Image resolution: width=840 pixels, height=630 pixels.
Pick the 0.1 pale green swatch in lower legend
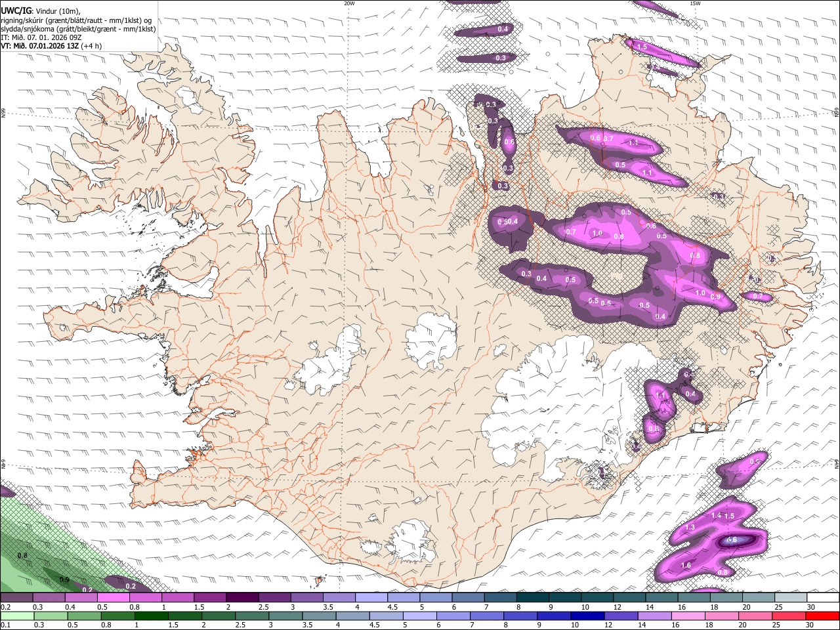(16, 616)
